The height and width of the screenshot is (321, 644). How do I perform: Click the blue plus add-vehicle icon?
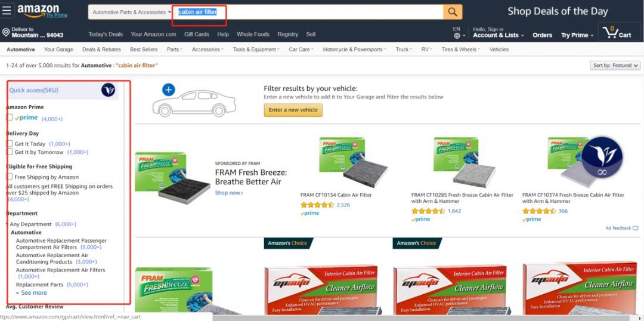point(168,89)
